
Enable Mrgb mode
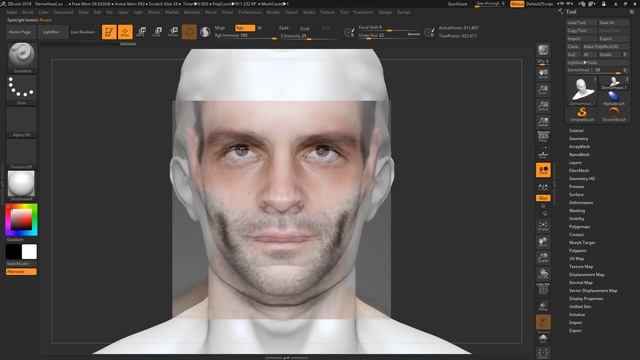[x=220, y=28]
